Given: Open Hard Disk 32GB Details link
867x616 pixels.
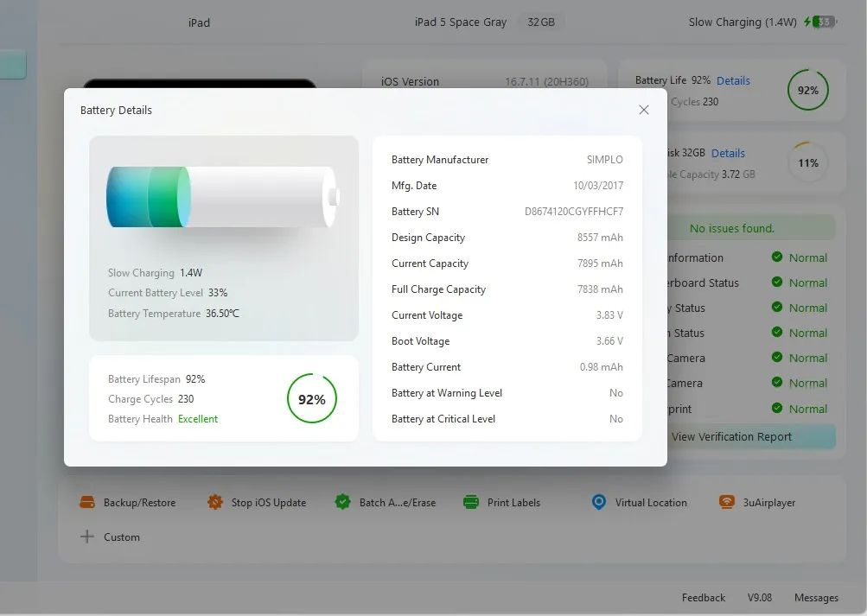Looking at the screenshot, I should (728, 153).
